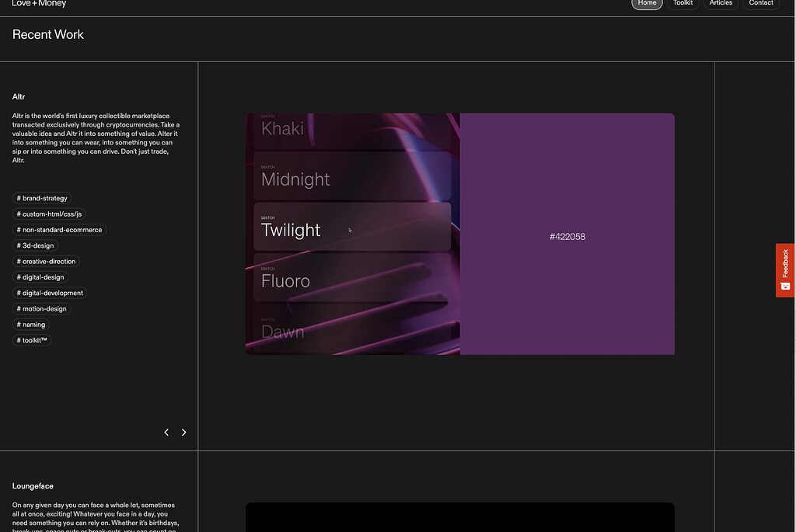Screen dimensions: 796x532
Task: Click the previous carousel arrow
Action: [166, 432]
